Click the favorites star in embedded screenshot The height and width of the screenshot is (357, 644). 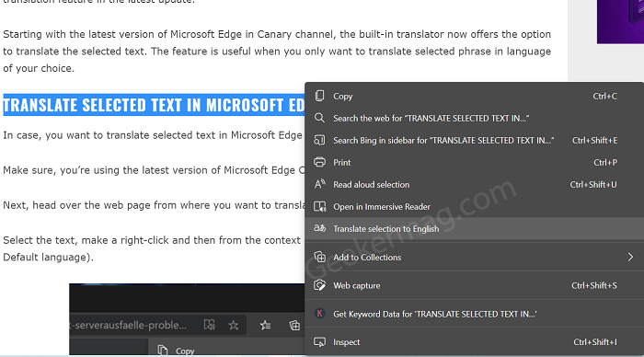[x=234, y=326]
